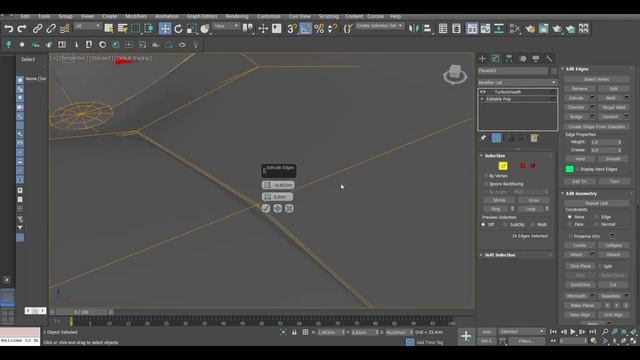The image size is (640, 360).
Task: Pin the modifier stack
Action: coord(483,138)
